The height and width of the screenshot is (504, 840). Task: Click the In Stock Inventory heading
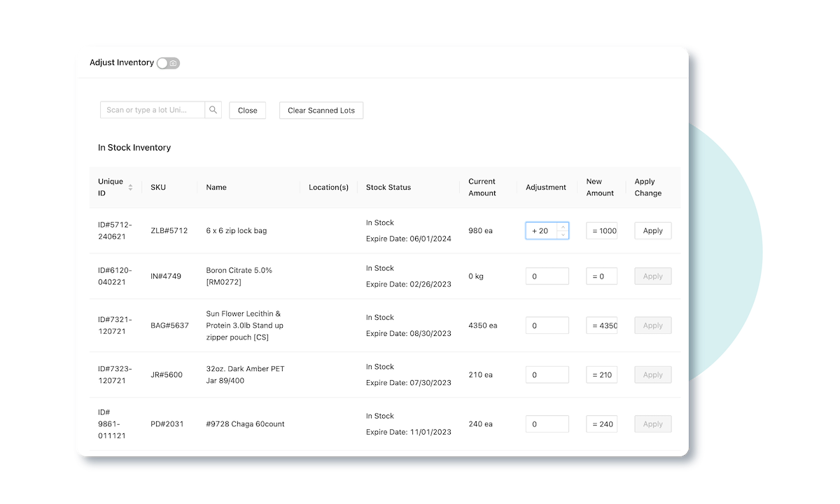pos(134,148)
